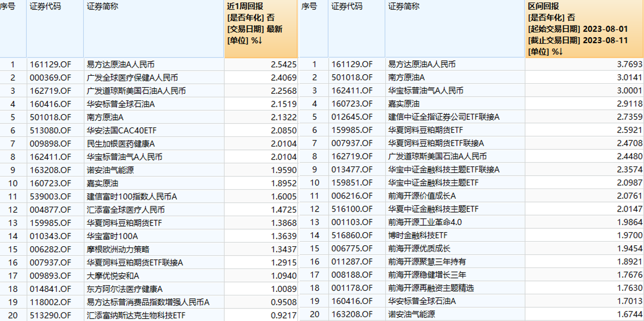644x321 pixels.
Task: Select fund code 001103.OF
Action: [x=352, y=222]
